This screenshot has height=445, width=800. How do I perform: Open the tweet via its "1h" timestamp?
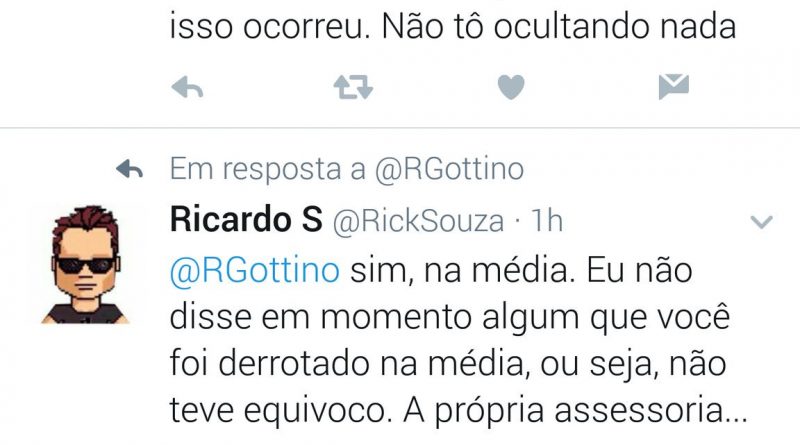pos(547,220)
